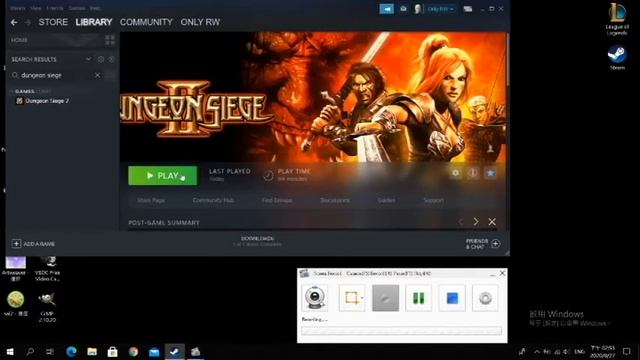Open the Find Groups link

point(277,200)
